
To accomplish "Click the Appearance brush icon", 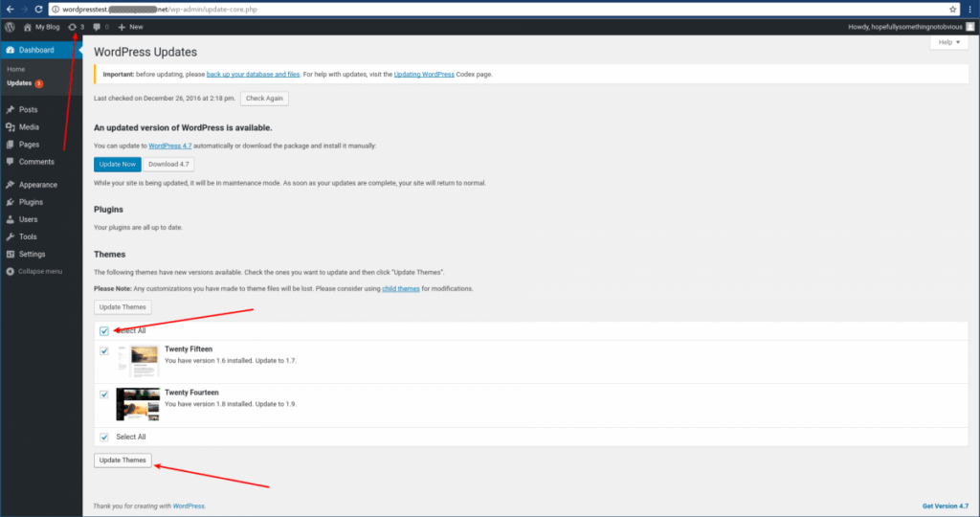I will tap(10, 185).
